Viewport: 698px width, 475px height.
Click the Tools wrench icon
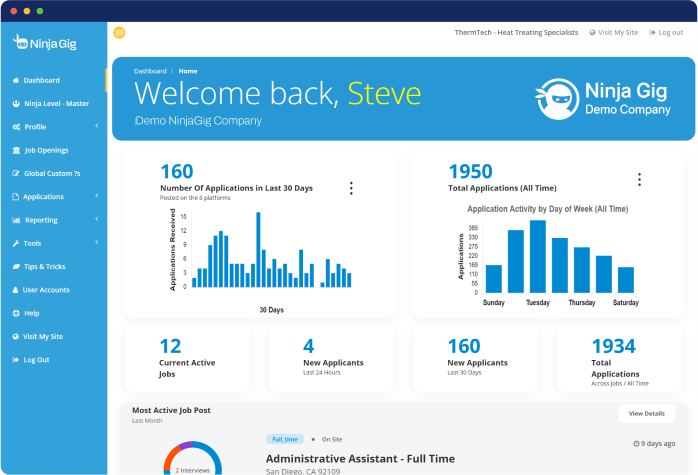16,244
